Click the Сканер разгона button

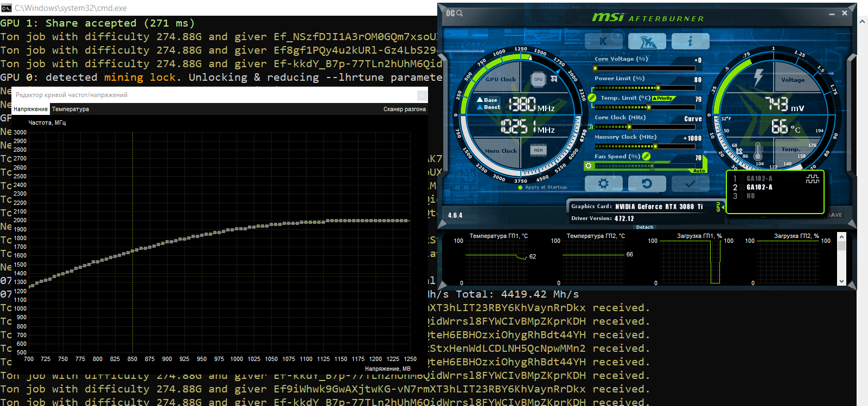[404, 109]
